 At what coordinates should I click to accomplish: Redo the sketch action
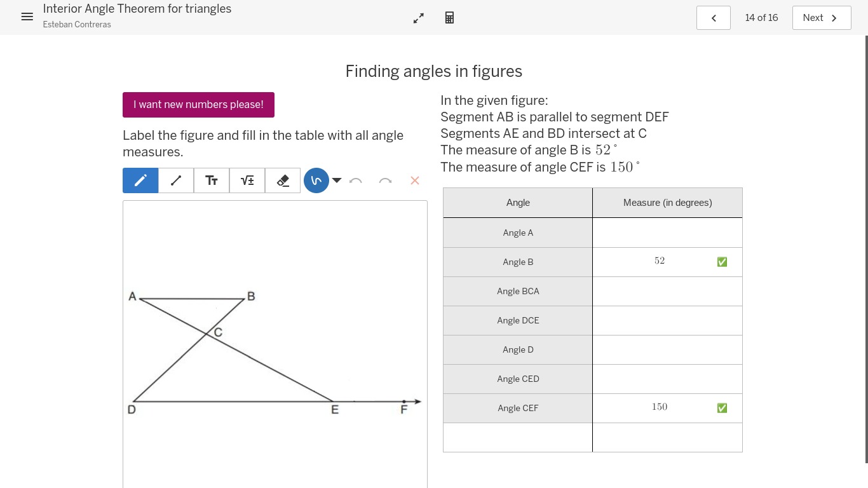point(385,180)
